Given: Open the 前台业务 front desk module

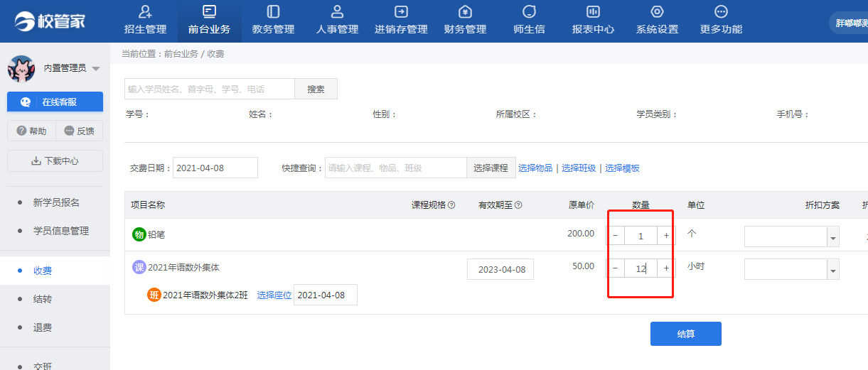Looking at the screenshot, I should 209,21.
